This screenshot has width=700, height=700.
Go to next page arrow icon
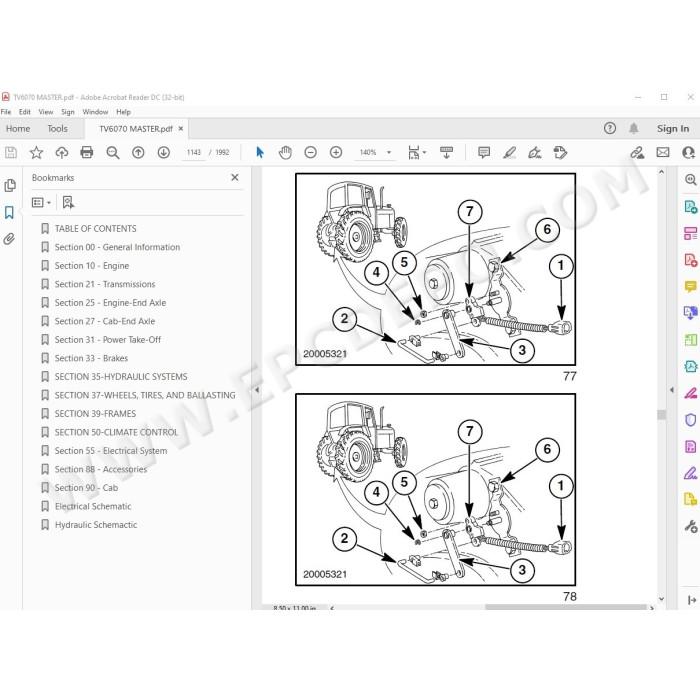(x=164, y=152)
